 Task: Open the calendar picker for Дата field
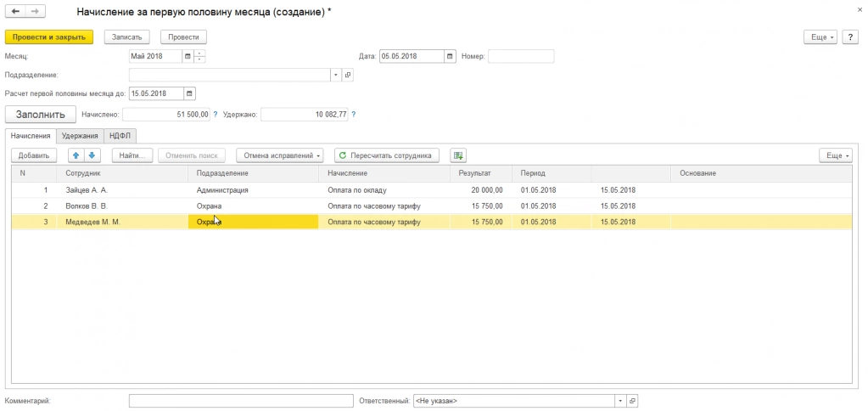tap(450, 56)
